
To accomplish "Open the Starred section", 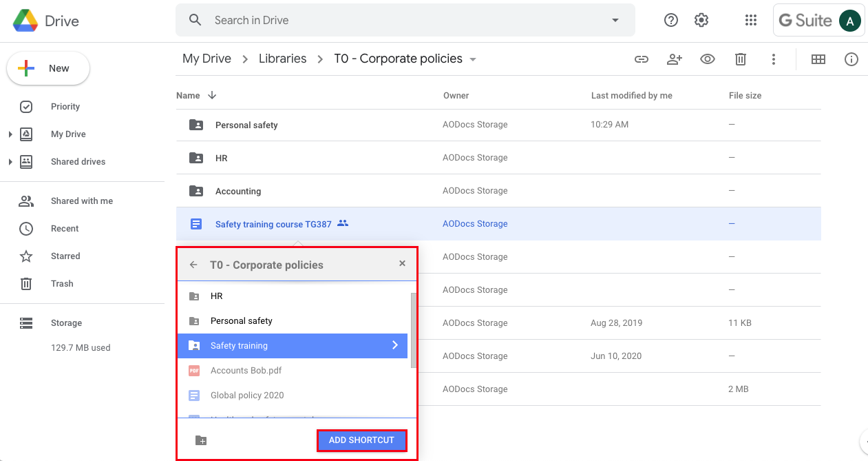I will 65,256.
